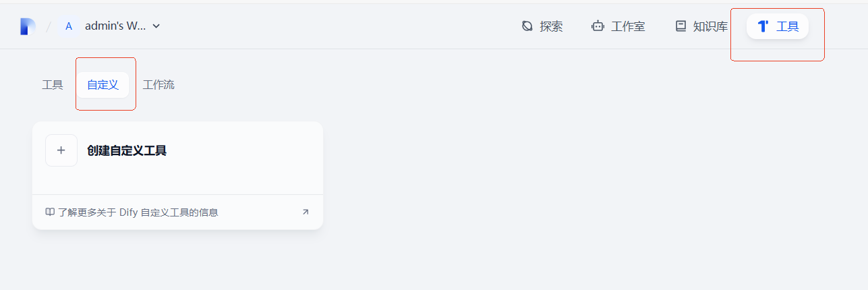The width and height of the screenshot is (868, 290).
Task: Click the book icon in card footer
Action: point(50,212)
